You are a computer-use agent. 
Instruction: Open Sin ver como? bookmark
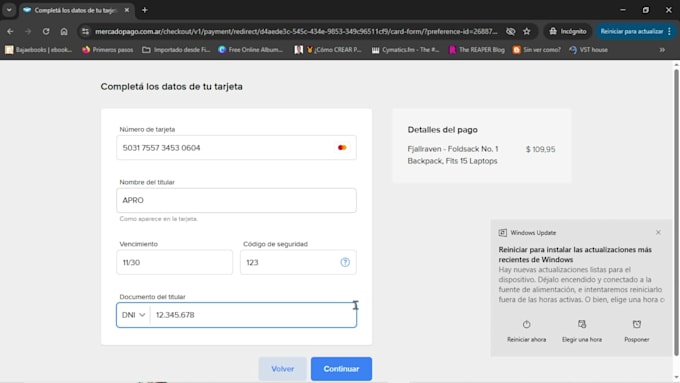point(536,50)
